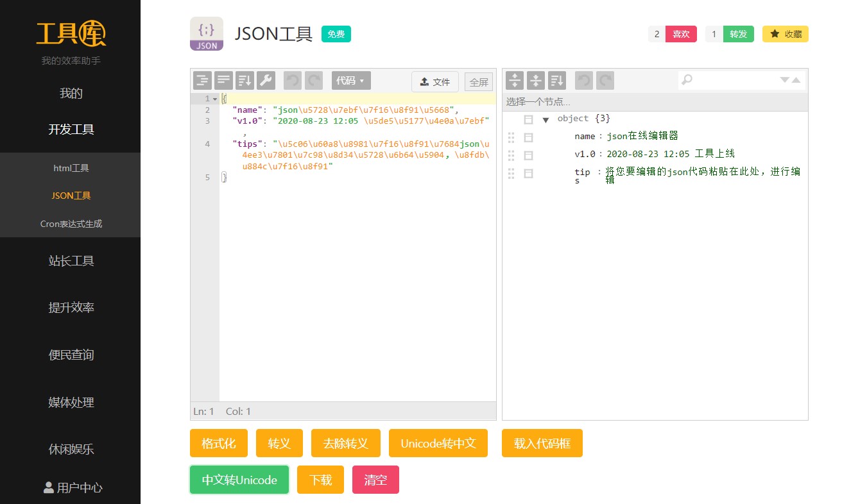Click the 中文转Unicode button
The width and height of the screenshot is (842, 504).
[x=239, y=480]
